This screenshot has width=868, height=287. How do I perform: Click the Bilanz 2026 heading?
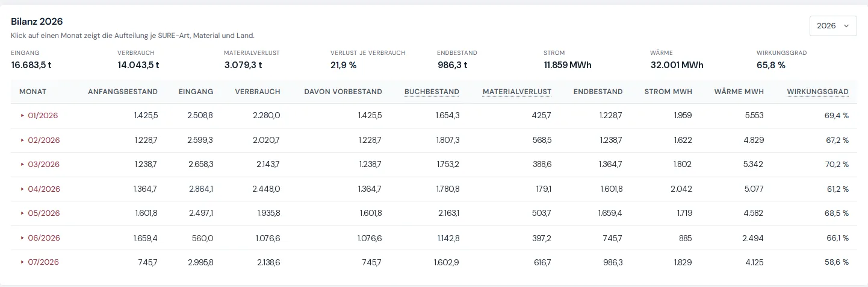point(37,22)
